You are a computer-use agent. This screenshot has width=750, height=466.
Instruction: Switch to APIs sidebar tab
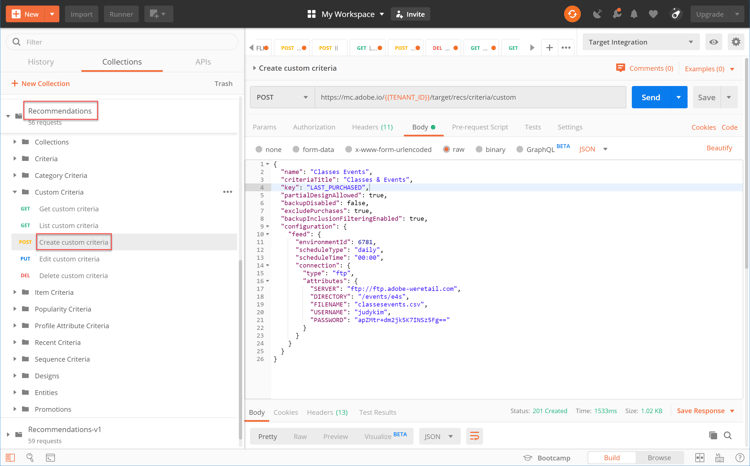[x=203, y=62]
